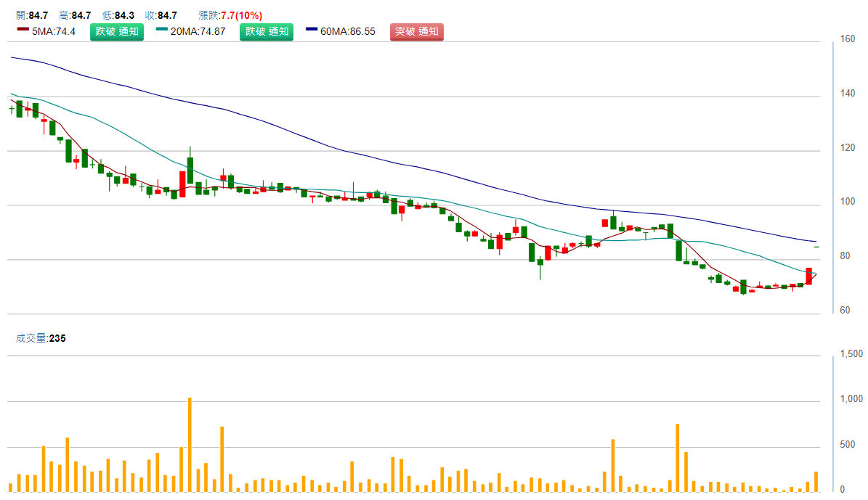Click the high price 高:84.7
This screenshot has height=500, width=868.
coord(75,15)
